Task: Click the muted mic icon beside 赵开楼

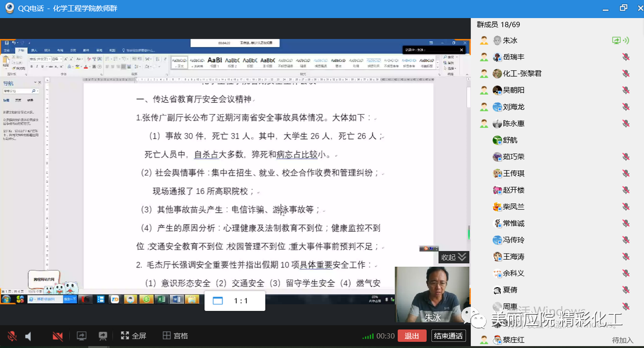Action: click(626, 190)
